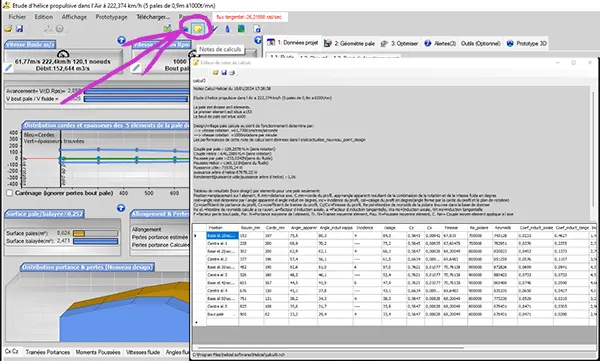Click the greyed propeller icon in main toolbar
The height and width of the screenshot is (361, 600).
[x=48, y=29]
